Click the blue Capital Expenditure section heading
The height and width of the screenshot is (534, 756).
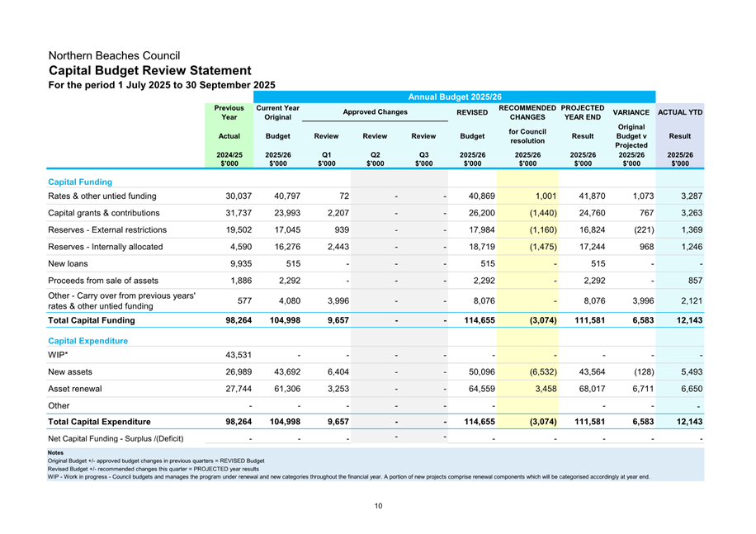point(88,340)
